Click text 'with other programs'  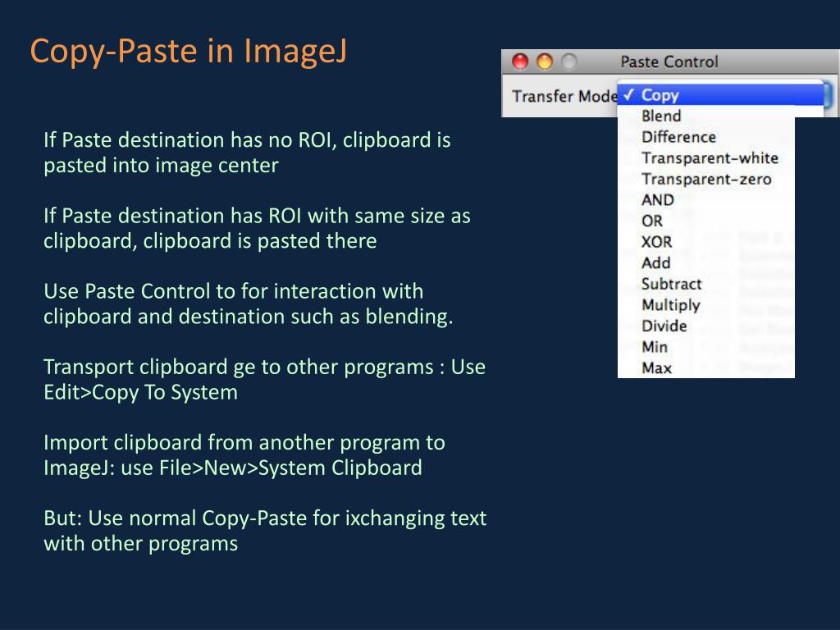click(140, 543)
